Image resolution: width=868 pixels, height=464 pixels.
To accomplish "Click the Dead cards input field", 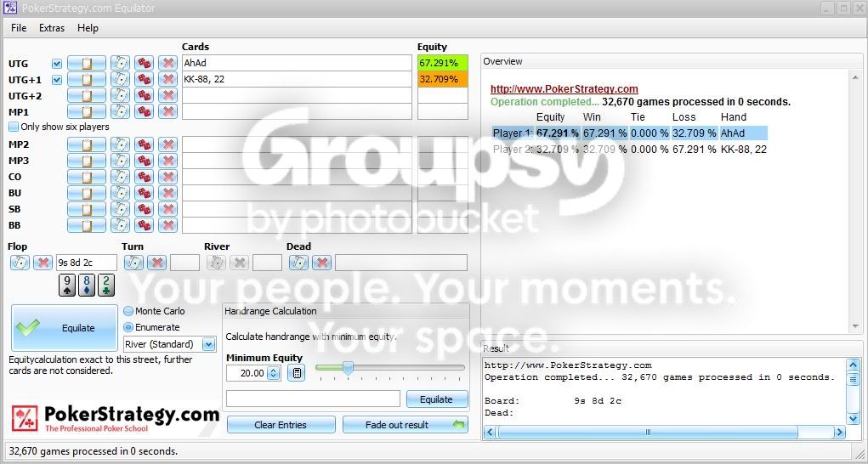I will click(400, 263).
